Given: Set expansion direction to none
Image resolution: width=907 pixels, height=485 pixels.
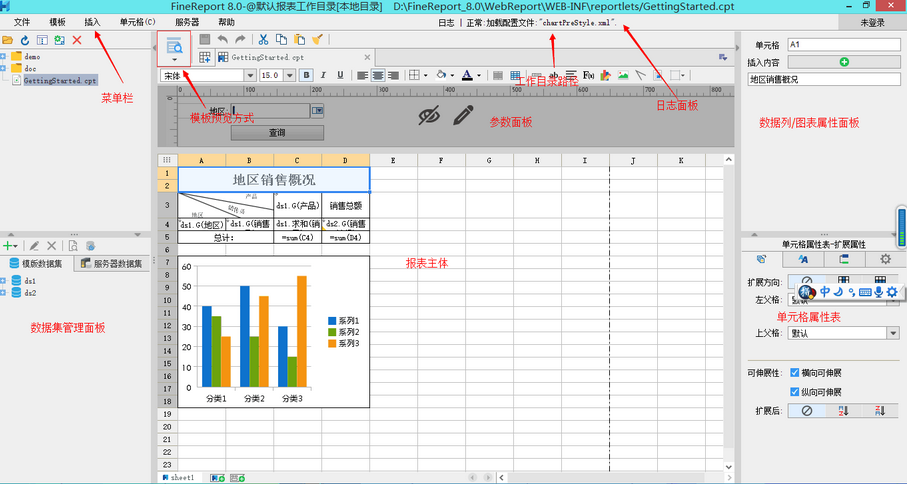Looking at the screenshot, I should click(x=807, y=282).
